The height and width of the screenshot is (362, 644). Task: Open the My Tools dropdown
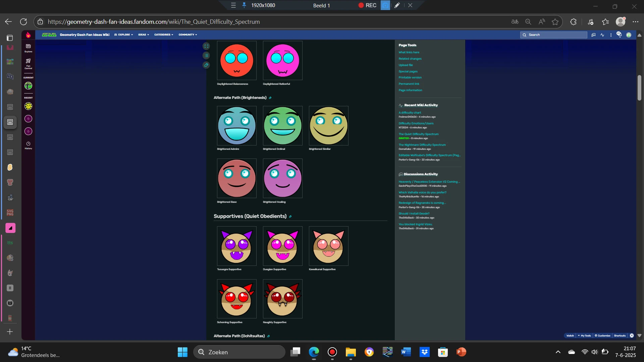point(584,336)
